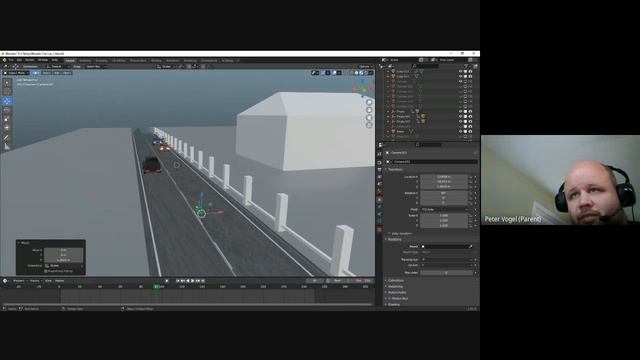Toggle lock on Location X
The width and height of the screenshot is (640, 360).
click(x=470, y=177)
